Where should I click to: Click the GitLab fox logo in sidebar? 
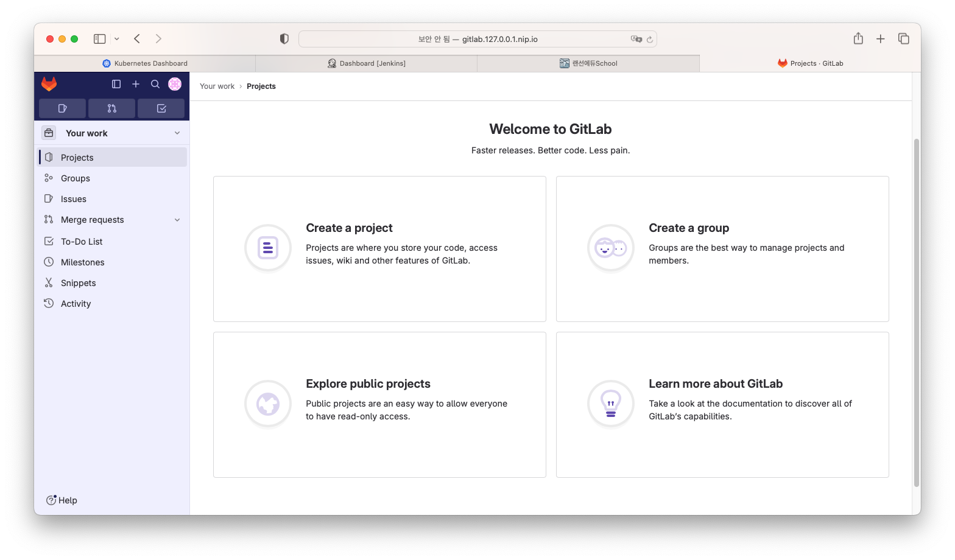pos(49,84)
